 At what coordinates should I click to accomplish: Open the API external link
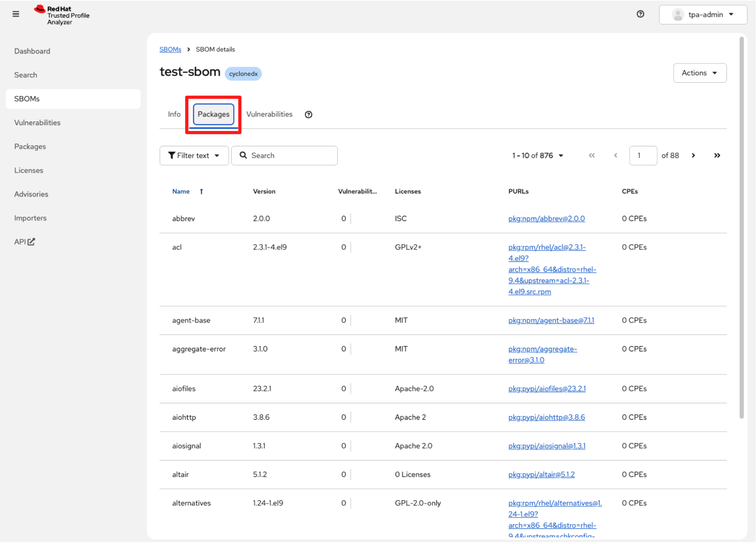[24, 242]
